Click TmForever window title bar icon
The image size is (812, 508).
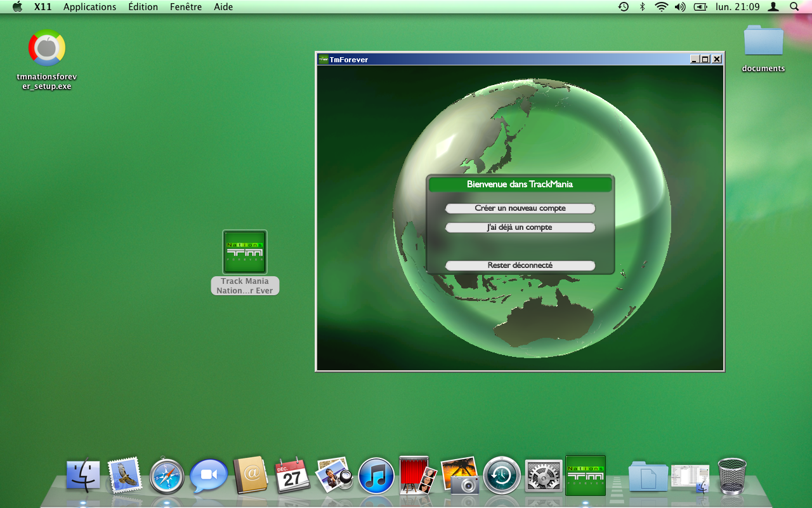point(324,59)
